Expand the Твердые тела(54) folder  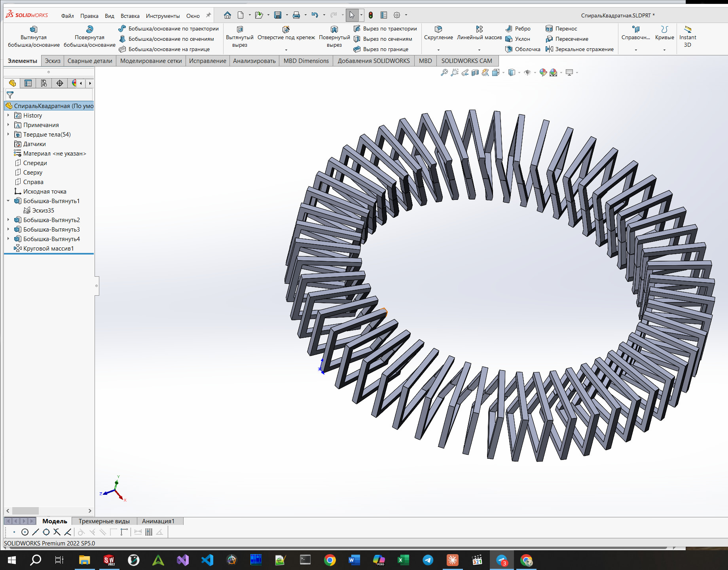click(8, 135)
